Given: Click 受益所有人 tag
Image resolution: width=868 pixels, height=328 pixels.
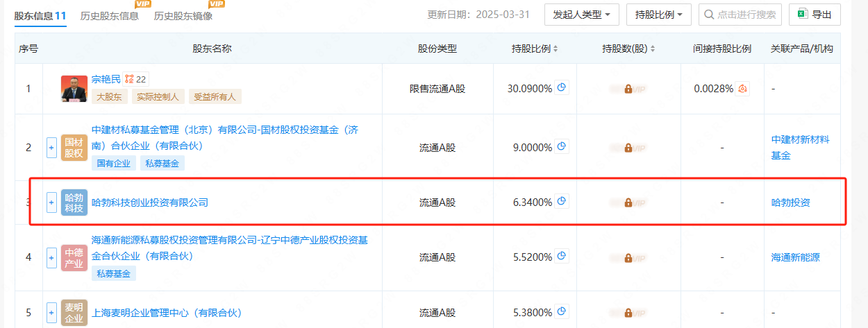Looking at the screenshot, I should (215, 97).
